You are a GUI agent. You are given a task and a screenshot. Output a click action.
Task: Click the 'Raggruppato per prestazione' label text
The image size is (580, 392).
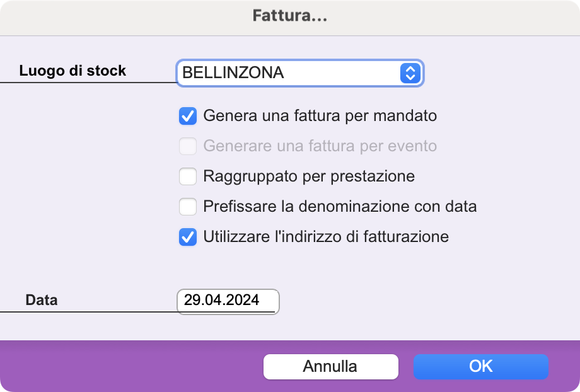[309, 176]
